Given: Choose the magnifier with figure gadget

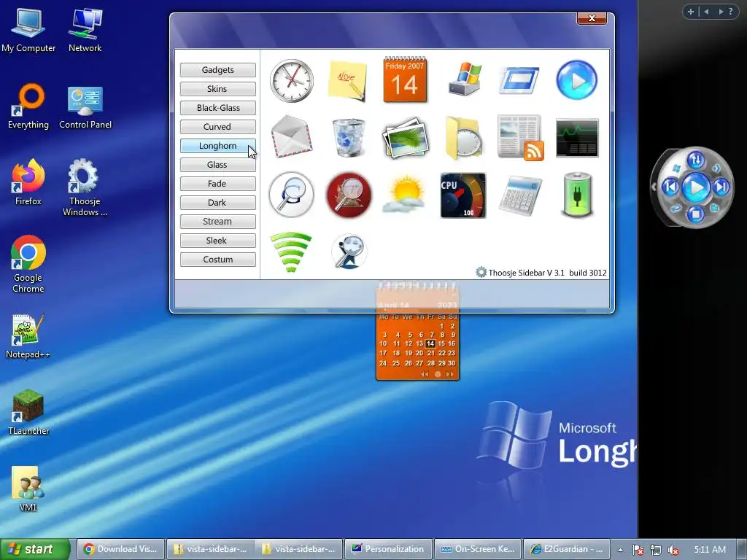Looking at the screenshot, I should pos(349,251).
